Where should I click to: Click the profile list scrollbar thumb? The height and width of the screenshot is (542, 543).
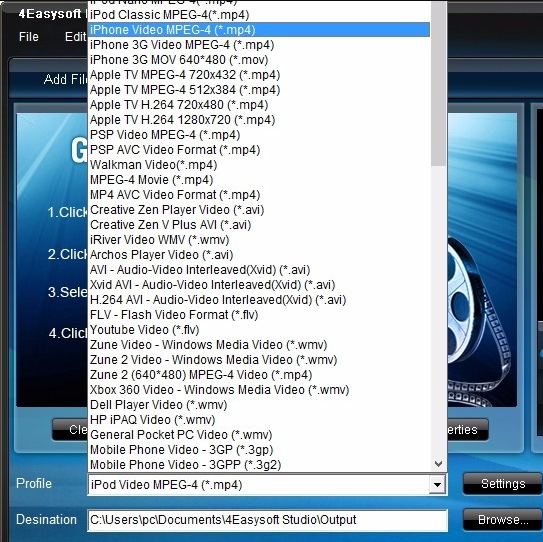(439, 83)
